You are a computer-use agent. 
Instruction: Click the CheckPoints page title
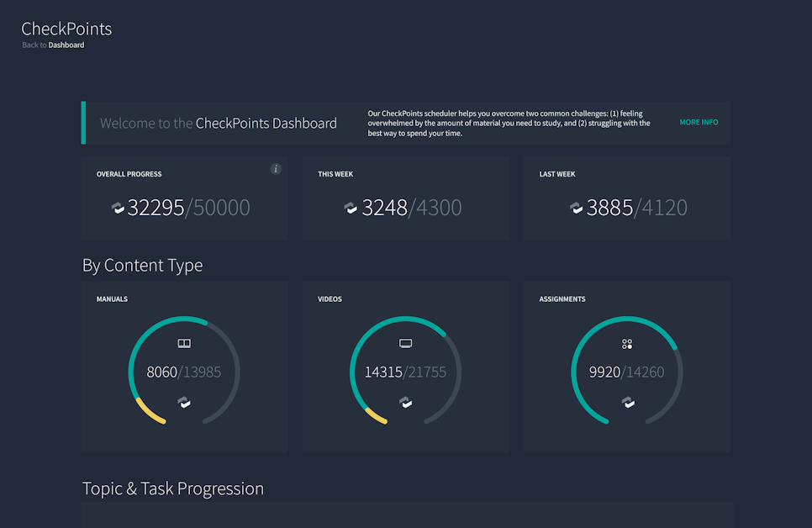pos(66,29)
